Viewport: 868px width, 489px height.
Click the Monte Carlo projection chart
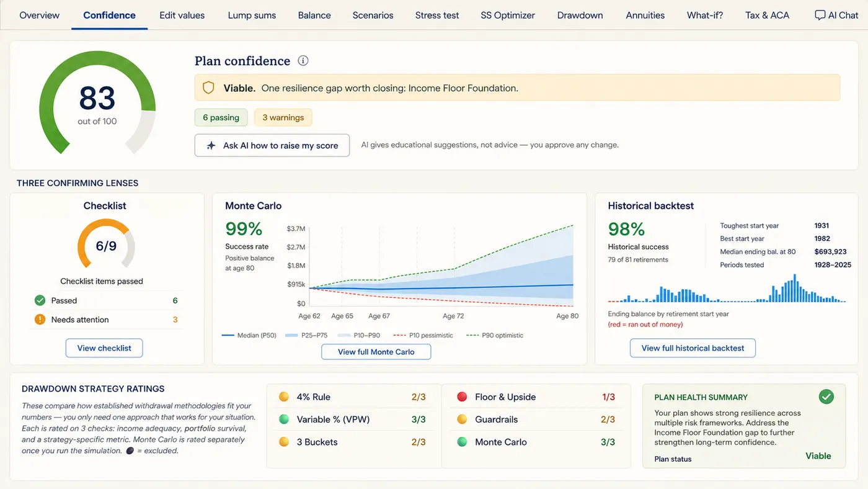(441, 266)
